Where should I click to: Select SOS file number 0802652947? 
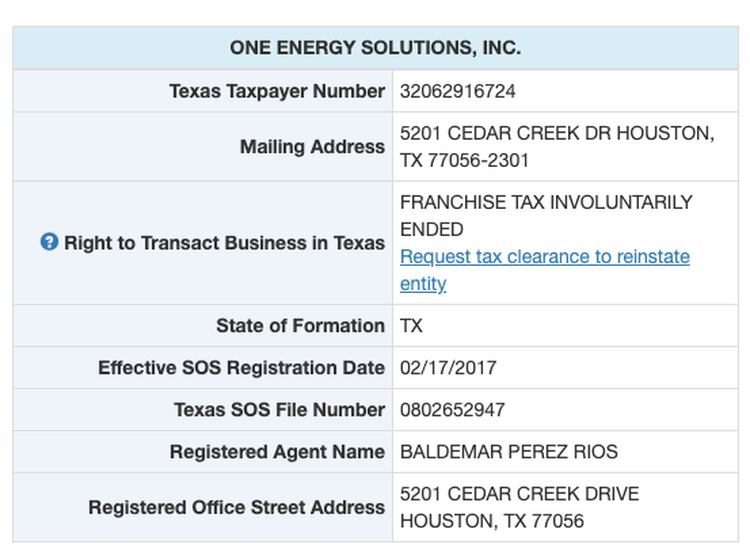click(x=452, y=410)
